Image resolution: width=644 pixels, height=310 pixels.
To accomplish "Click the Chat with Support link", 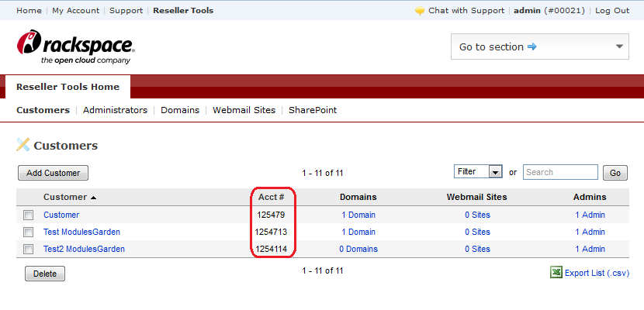I will tap(466, 11).
